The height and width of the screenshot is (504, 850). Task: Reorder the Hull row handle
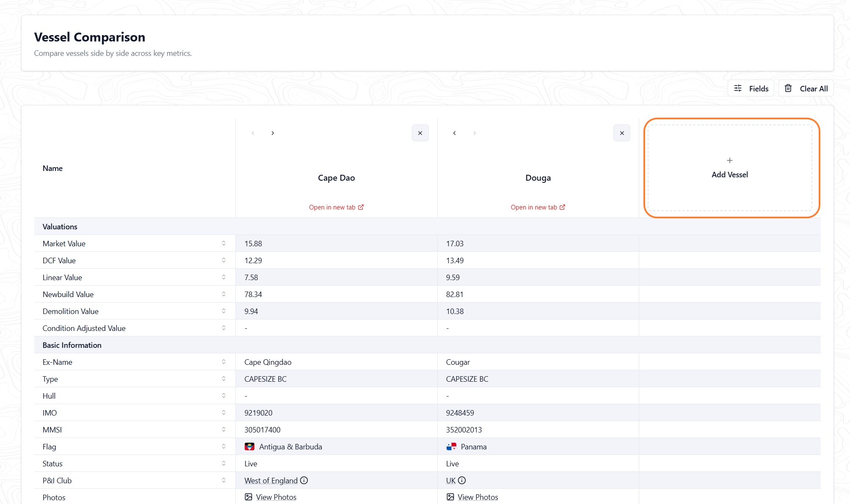click(x=224, y=396)
